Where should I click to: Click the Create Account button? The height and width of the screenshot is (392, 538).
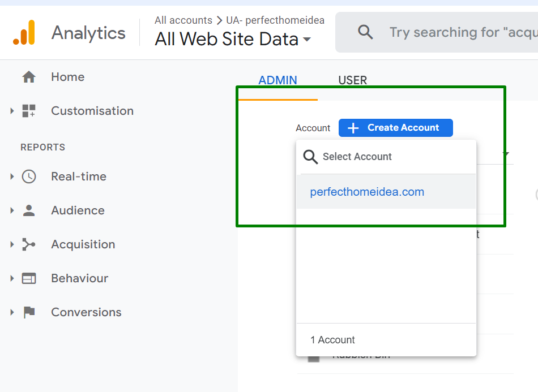[396, 128]
